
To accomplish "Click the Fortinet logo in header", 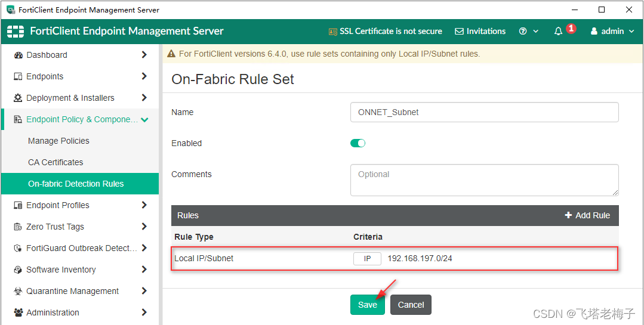I will pos(16,31).
